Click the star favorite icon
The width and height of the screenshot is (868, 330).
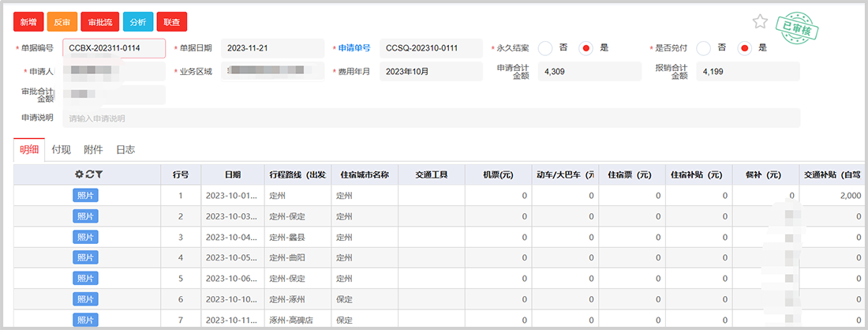760,21
